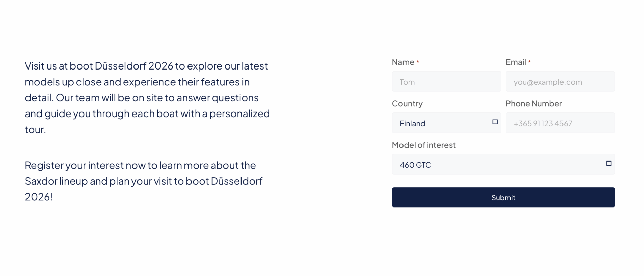Click the Email field label
The height and width of the screenshot is (276, 644).
[x=516, y=62]
